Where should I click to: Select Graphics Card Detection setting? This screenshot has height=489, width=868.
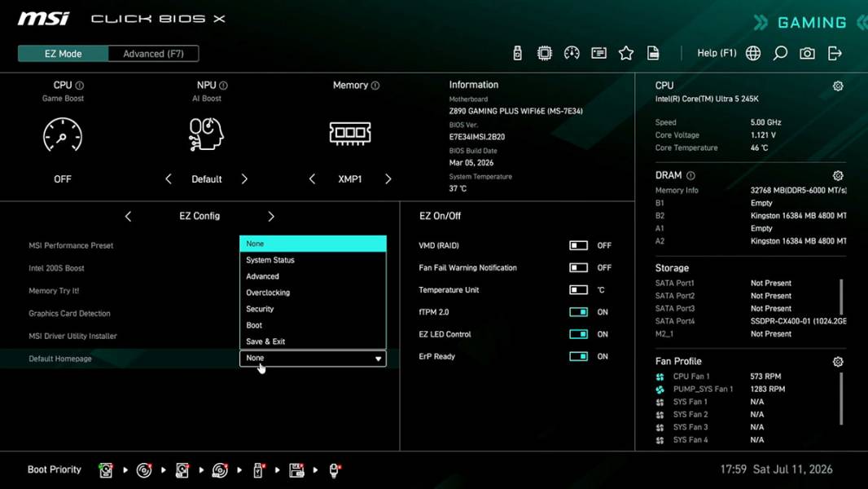click(69, 314)
